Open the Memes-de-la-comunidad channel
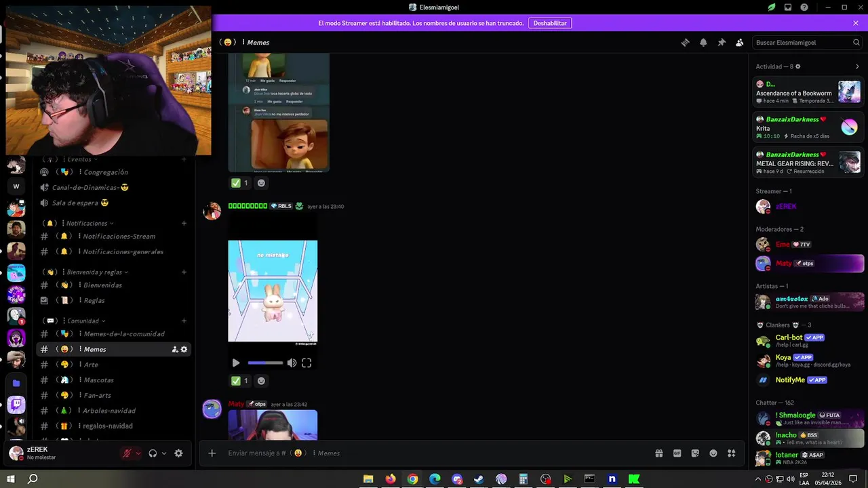 (113, 333)
